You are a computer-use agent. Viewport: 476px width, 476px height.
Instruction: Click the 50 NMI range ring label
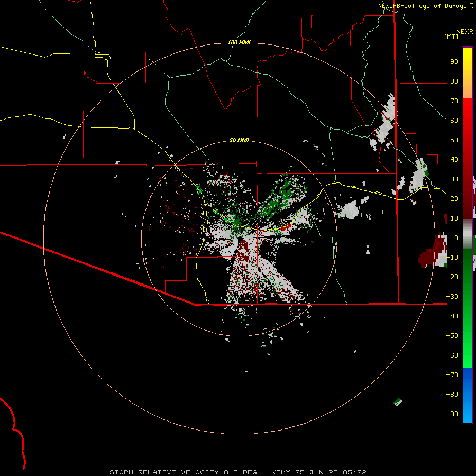tap(239, 140)
